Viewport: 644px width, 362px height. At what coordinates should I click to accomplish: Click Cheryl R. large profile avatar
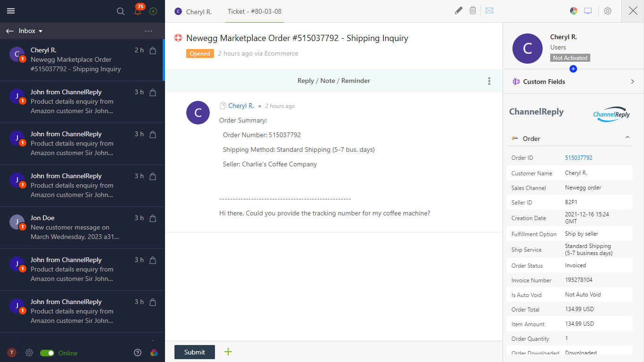click(528, 49)
